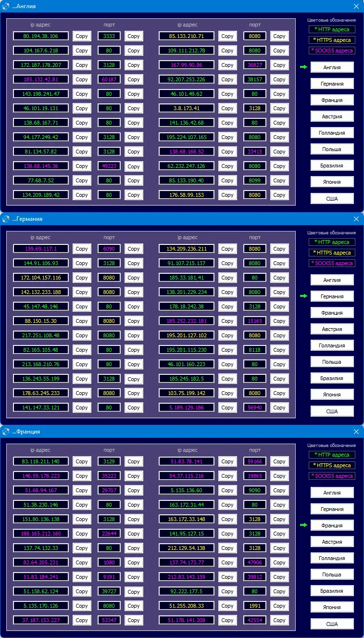Copy IP 176.58.99.153 in Англия window
Image resolution: width=364 pixels, height=638 pixels.
click(x=227, y=195)
